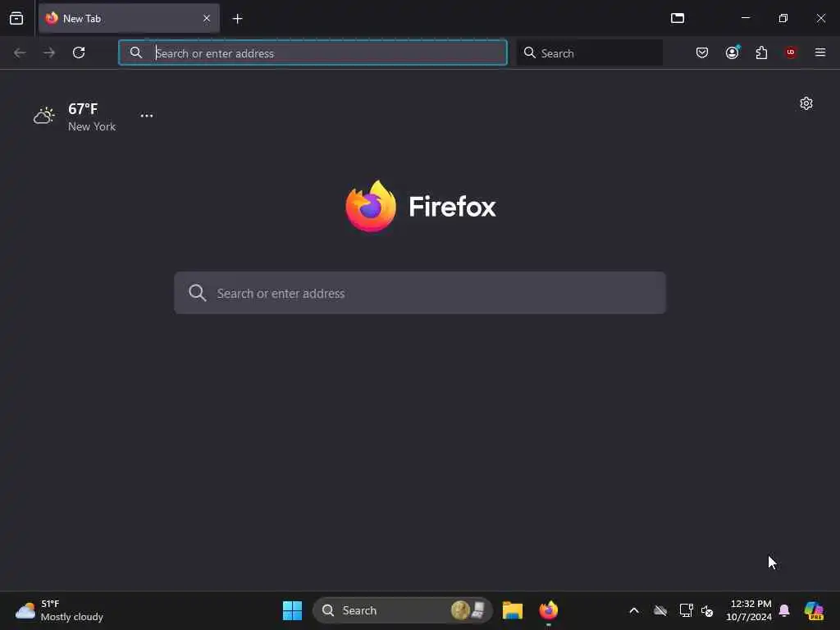840x630 pixels.
Task: Minimize the Firefox window
Action: [x=746, y=18]
